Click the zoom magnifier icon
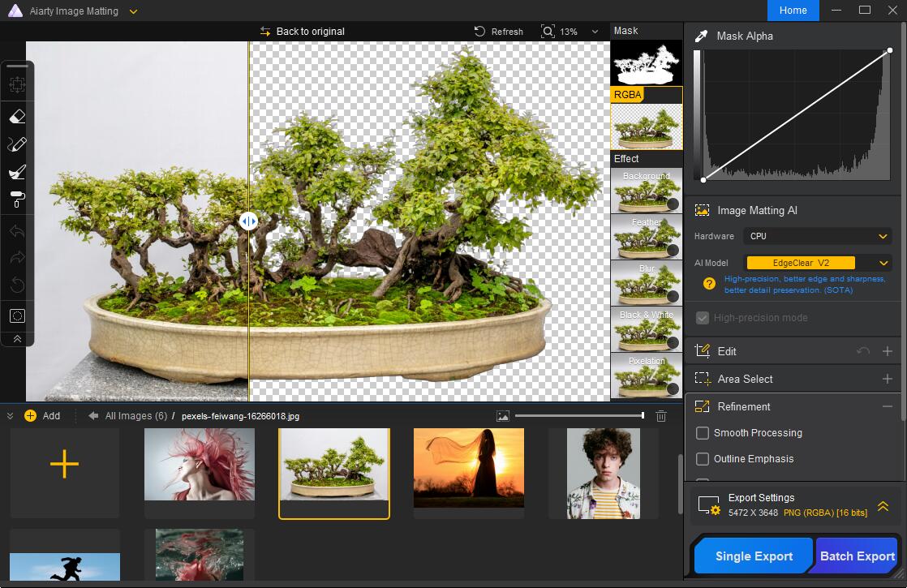Viewport: 907px width, 588px height. (548, 31)
